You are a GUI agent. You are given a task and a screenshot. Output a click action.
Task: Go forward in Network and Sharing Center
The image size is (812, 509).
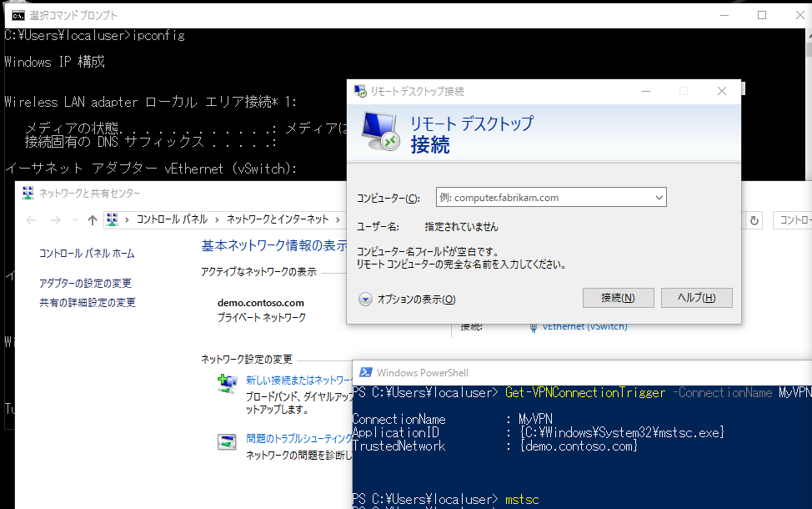(x=55, y=220)
